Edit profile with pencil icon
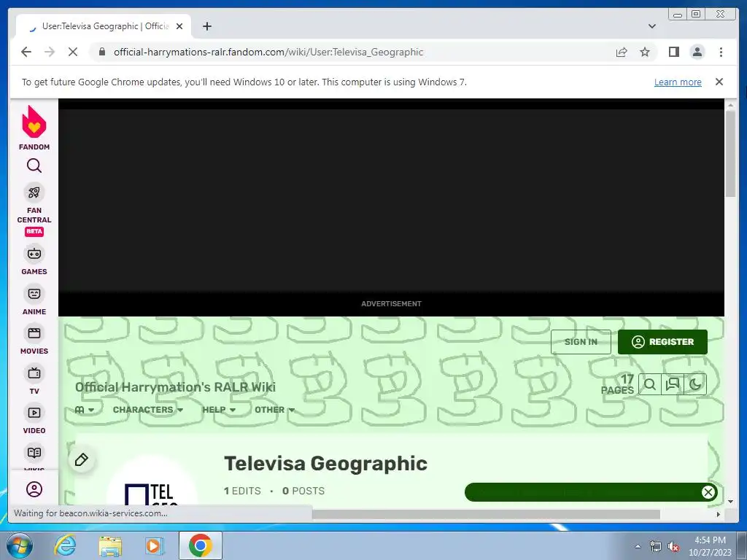747x560 pixels. point(82,460)
